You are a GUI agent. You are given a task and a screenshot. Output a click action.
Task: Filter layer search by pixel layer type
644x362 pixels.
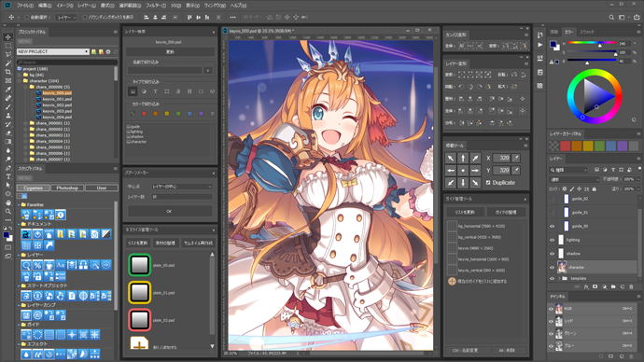pos(133,91)
